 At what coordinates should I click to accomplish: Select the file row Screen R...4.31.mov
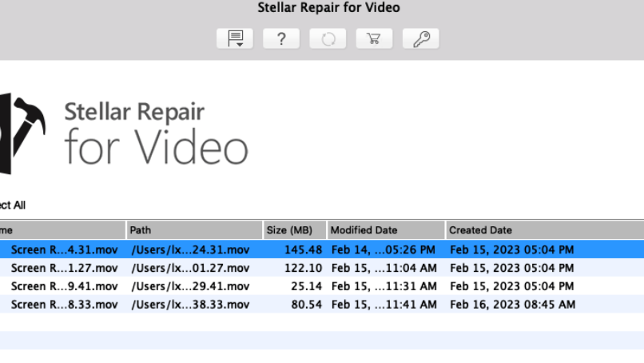click(322, 249)
